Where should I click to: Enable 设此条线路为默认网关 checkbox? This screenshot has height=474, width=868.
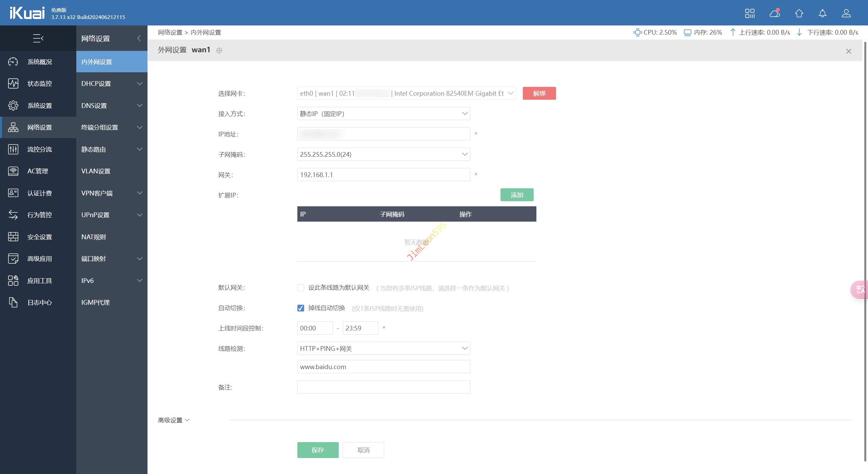click(301, 288)
